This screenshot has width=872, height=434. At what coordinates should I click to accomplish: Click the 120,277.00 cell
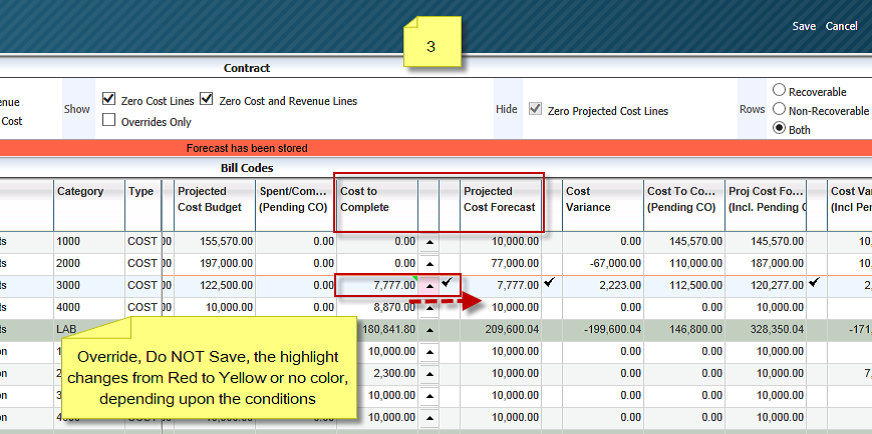tap(766, 285)
